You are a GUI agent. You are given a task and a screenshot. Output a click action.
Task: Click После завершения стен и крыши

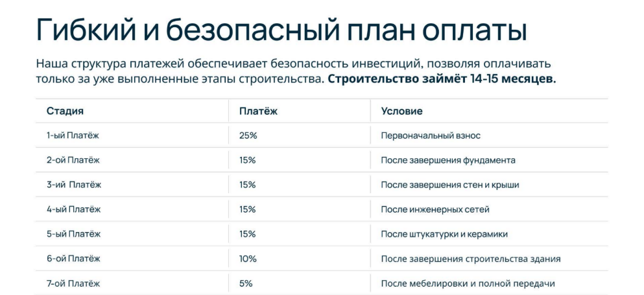click(x=450, y=185)
